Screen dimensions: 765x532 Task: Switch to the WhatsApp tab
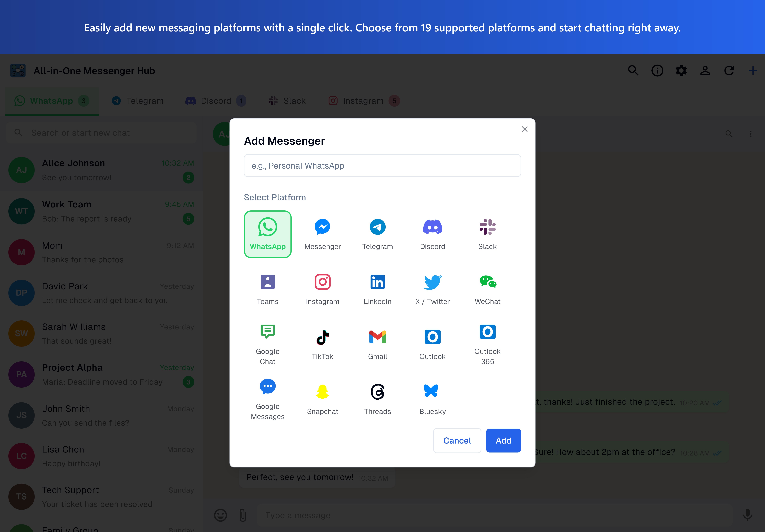click(52, 101)
